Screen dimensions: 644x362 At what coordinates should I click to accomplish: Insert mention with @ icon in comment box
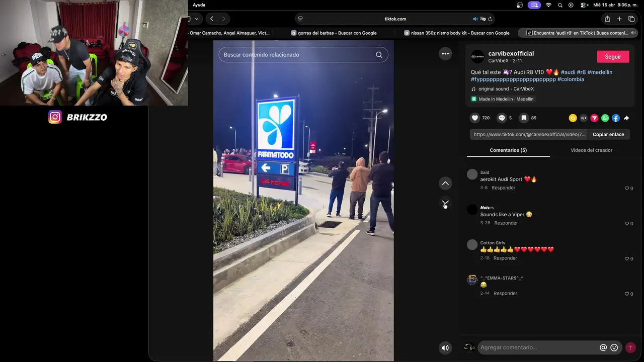coord(603,347)
